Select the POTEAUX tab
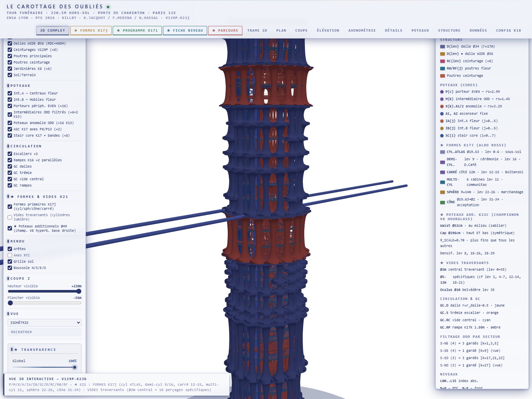 click(420, 31)
